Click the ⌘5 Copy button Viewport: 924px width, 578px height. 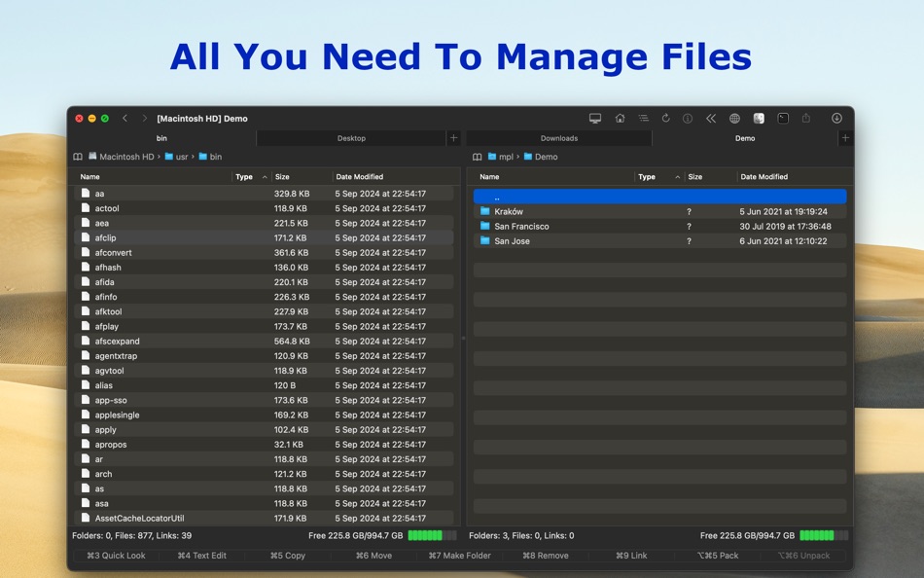(288, 556)
